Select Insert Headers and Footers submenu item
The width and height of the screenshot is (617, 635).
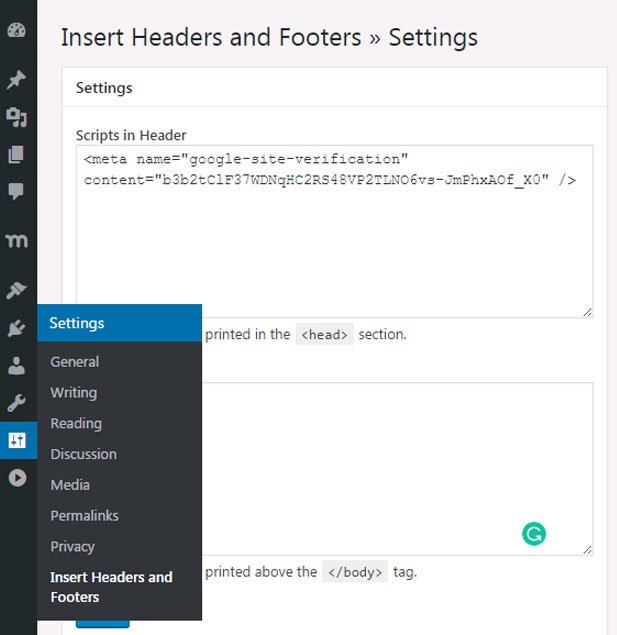pyautogui.click(x=111, y=587)
